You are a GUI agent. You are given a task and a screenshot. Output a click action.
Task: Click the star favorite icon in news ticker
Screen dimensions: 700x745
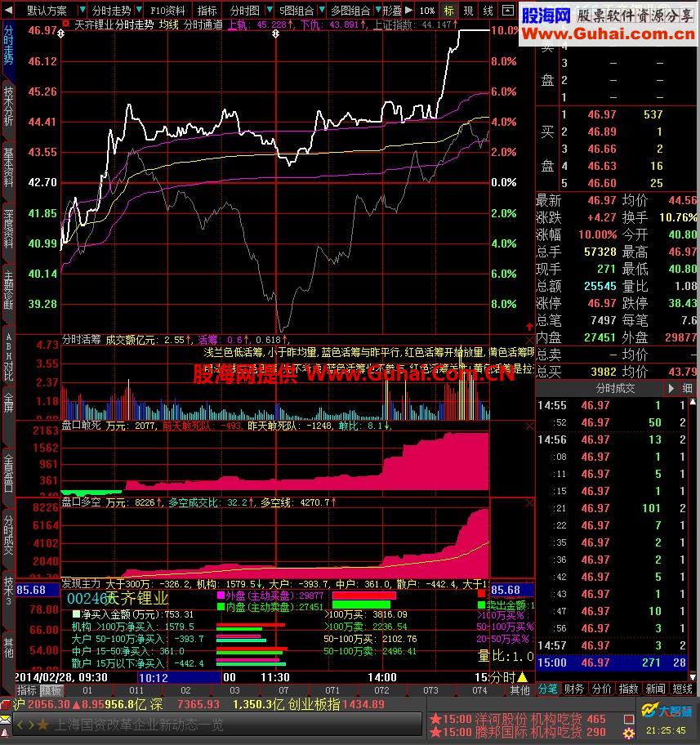(43, 725)
